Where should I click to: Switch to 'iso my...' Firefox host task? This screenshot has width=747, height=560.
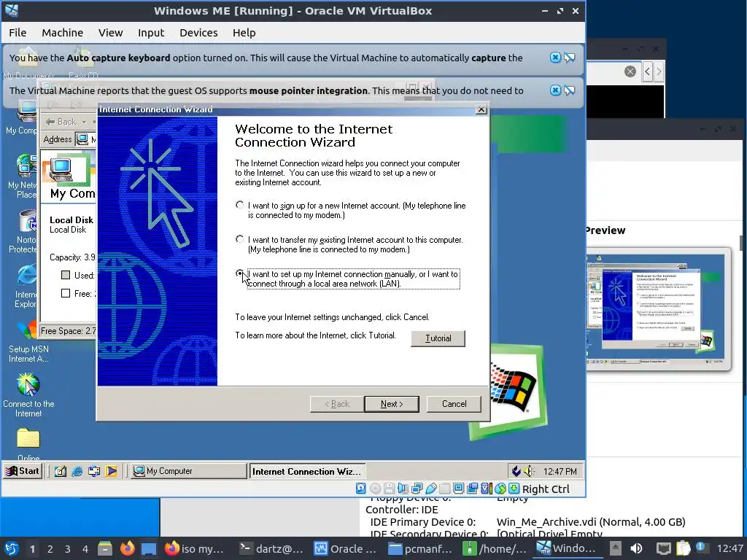point(194,548)
